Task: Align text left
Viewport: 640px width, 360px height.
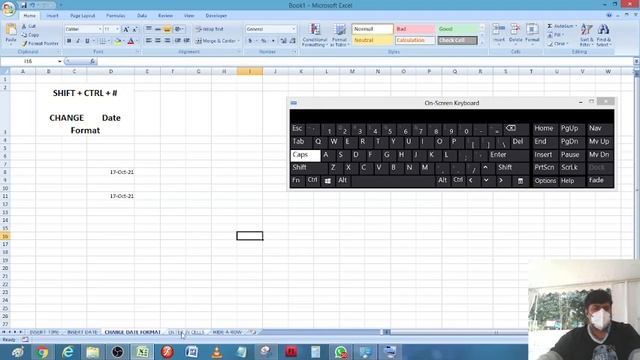Action: (x=149, y=41)
